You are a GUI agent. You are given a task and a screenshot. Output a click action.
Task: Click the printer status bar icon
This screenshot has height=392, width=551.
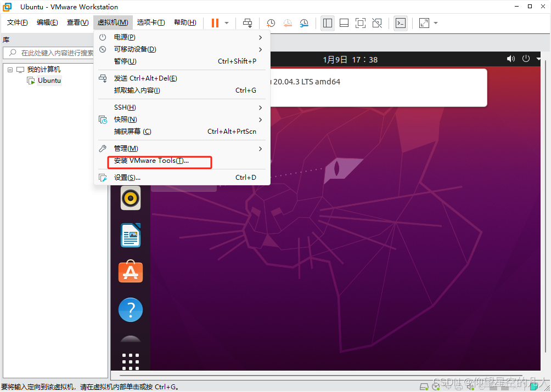tap(459, 387)
